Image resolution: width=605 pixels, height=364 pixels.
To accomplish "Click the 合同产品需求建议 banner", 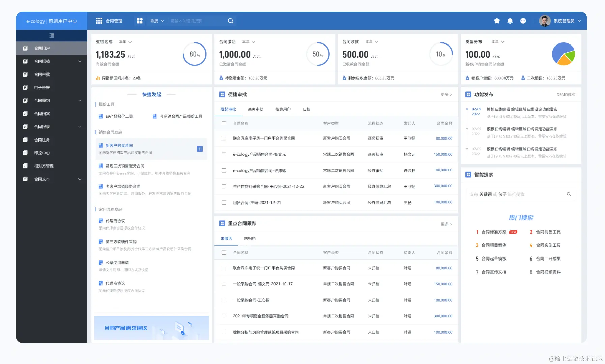I will 152,328.
